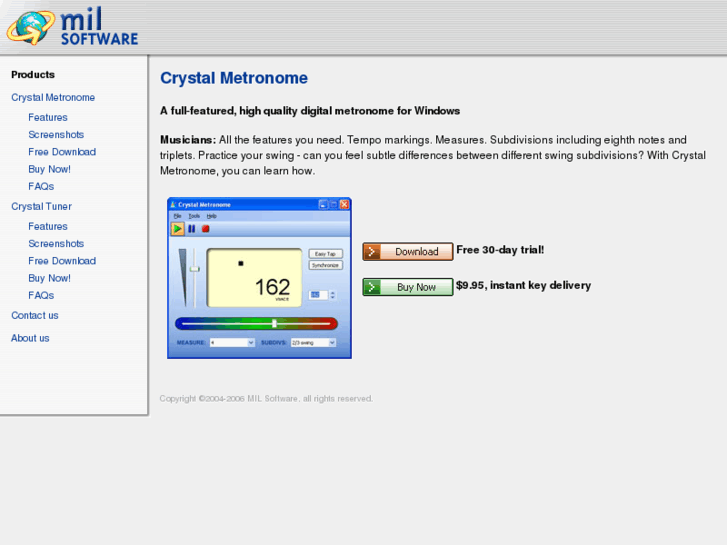Screen dimensions: 727x545
Task: Open the Help menu in the metronome screenshot
Action: click(211, 216)
